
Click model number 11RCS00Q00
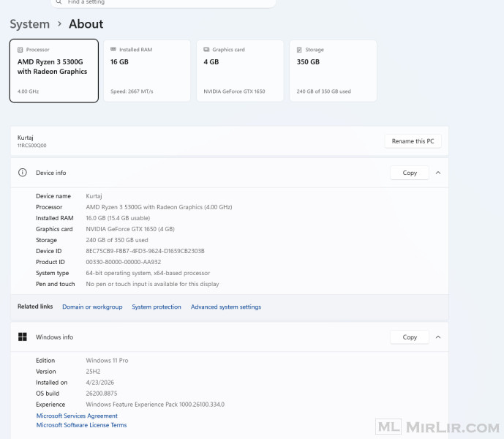pos(32,146)
